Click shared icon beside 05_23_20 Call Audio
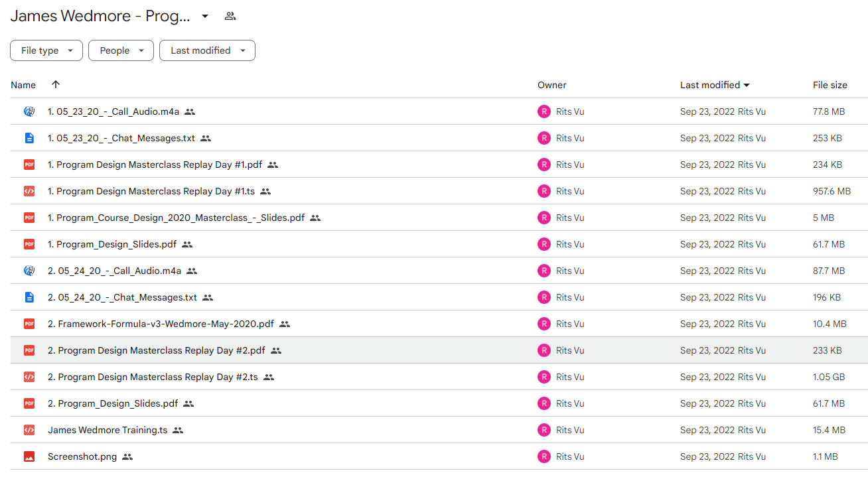 coord(190,111)
